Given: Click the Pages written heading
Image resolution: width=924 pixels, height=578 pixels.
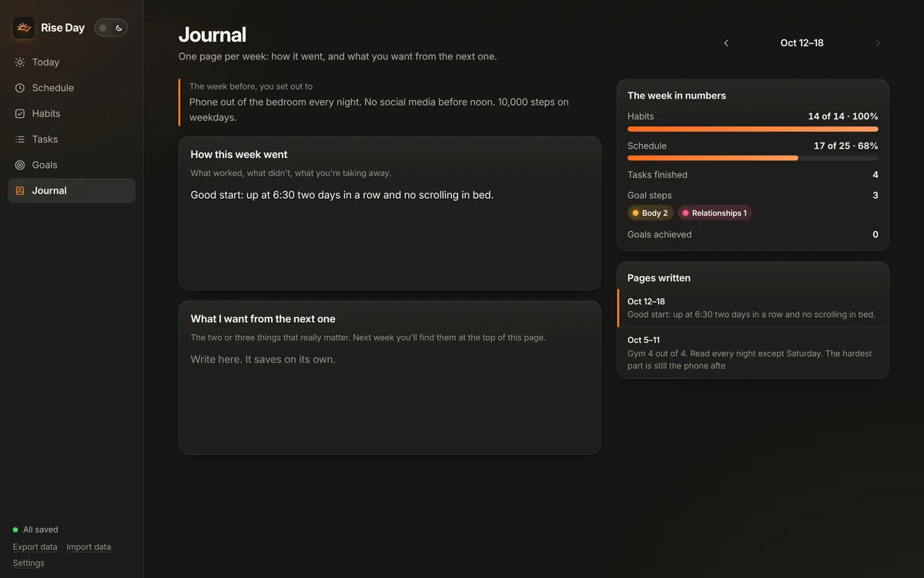Looking at the screenshot, I should tap(659, 278).
